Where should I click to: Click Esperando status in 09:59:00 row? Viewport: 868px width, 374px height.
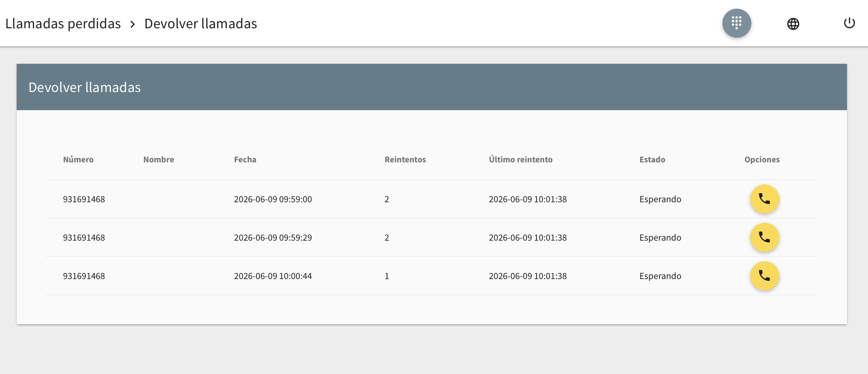click(660, 199)
